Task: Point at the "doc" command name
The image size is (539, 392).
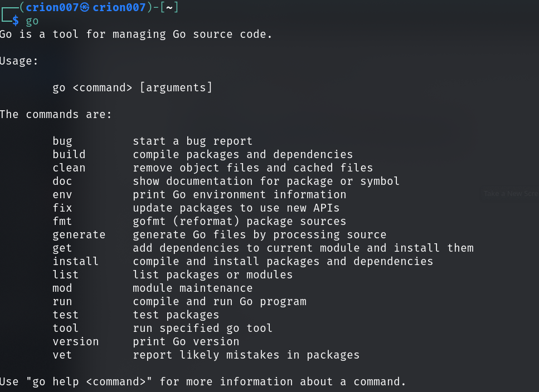Action: pos(62,181)
